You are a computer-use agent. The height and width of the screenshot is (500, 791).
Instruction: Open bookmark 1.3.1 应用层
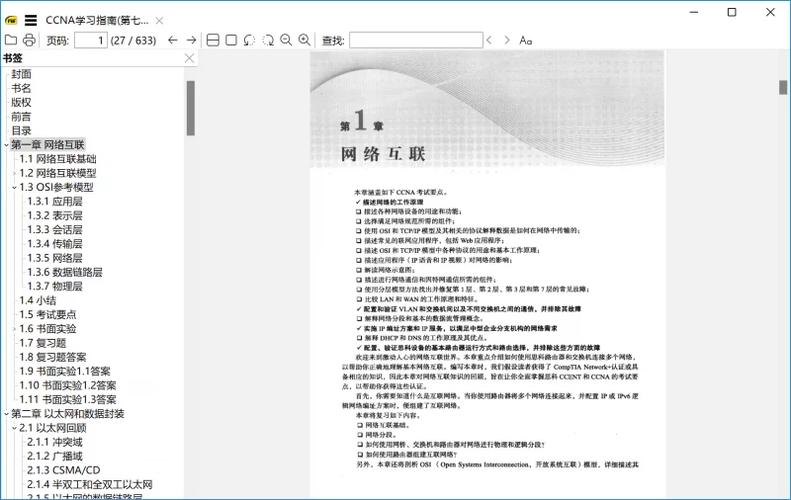[x=54, y=201]
